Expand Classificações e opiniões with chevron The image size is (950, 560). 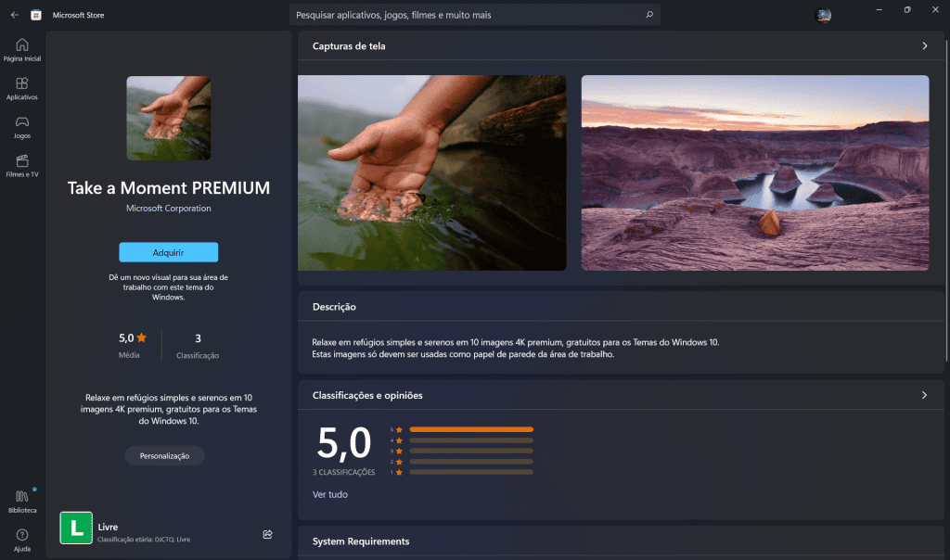click(x=925, y=395)
